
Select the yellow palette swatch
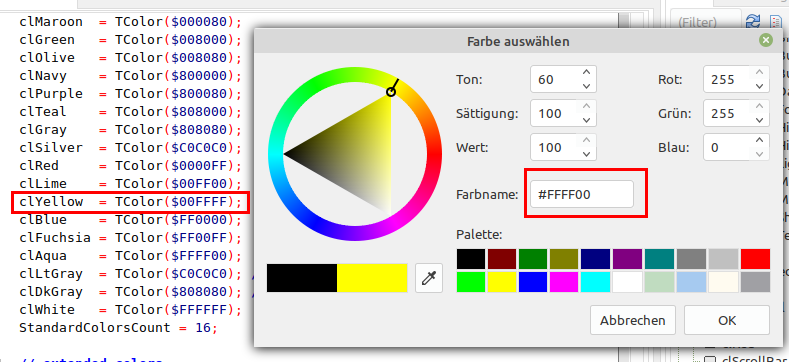502,282
